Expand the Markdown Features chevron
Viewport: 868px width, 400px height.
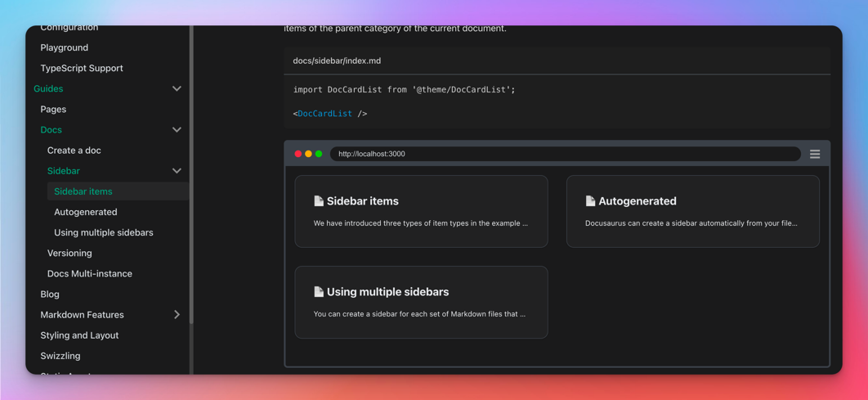pyautogui.click(x=177, y=315)
